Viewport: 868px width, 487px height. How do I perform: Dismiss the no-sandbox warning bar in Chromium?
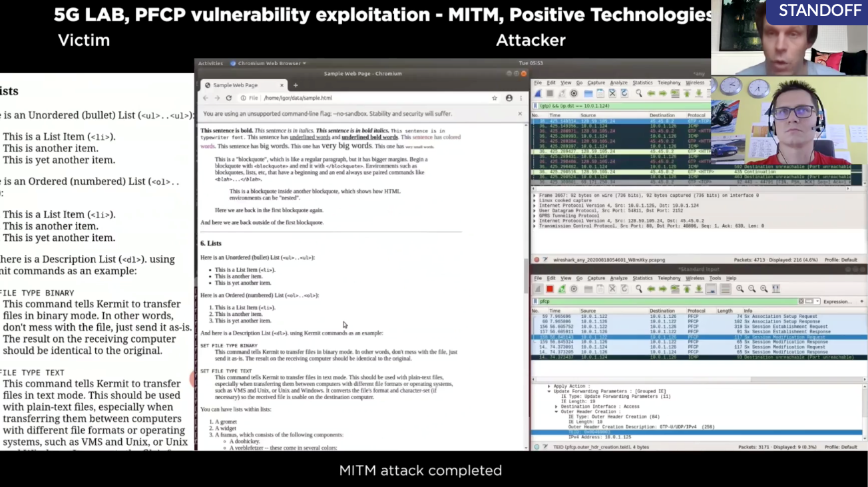[520, 114]
